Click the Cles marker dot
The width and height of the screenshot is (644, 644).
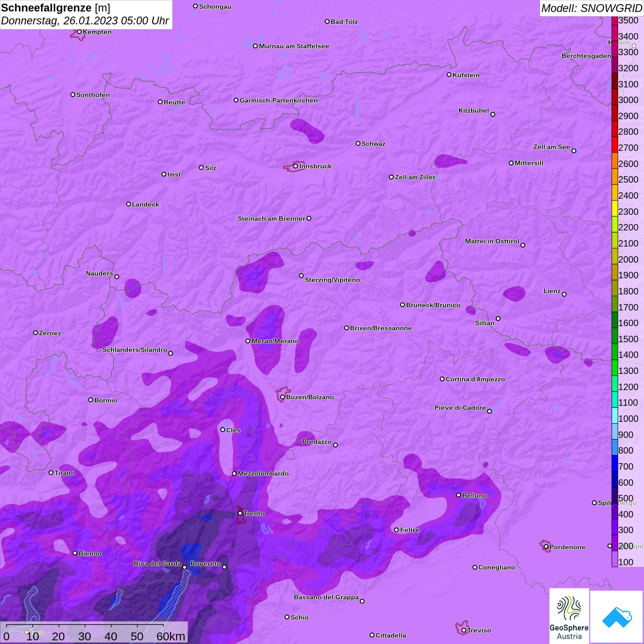pyautogui.click(x=223, y=430)
